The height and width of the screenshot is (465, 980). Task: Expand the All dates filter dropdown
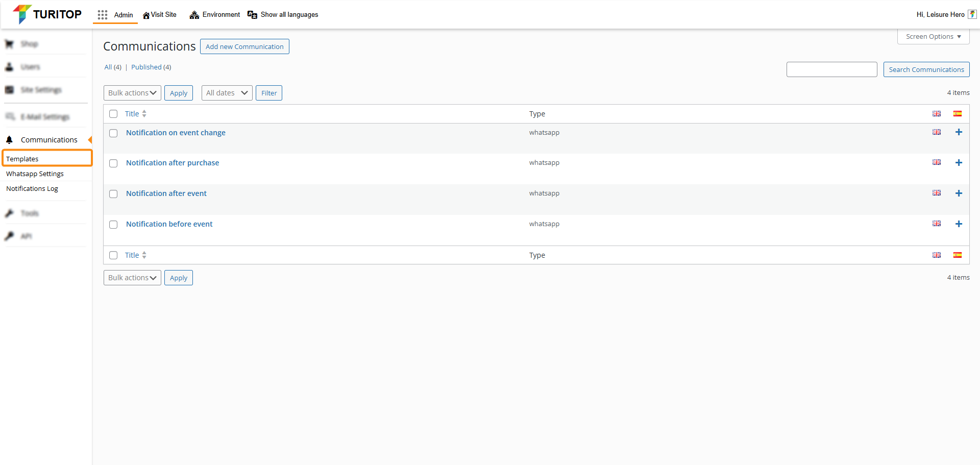(227, 93)
